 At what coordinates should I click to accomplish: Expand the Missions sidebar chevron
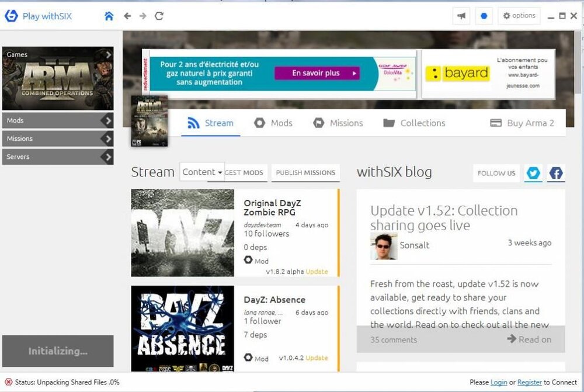(x=107, y=138)
